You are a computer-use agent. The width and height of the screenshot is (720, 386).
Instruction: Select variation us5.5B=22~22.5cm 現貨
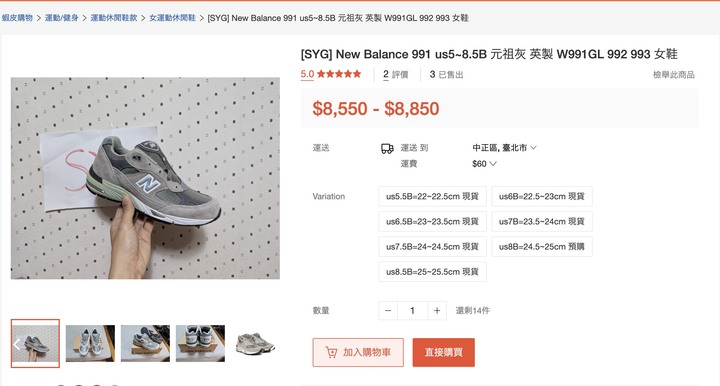pyautogui.click(x=432, y=196)
